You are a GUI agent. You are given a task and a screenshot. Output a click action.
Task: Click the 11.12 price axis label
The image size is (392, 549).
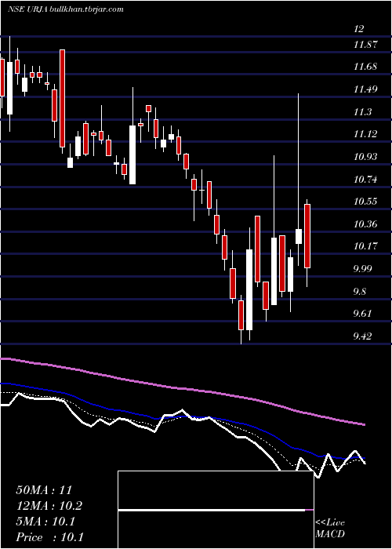point(365,134)
